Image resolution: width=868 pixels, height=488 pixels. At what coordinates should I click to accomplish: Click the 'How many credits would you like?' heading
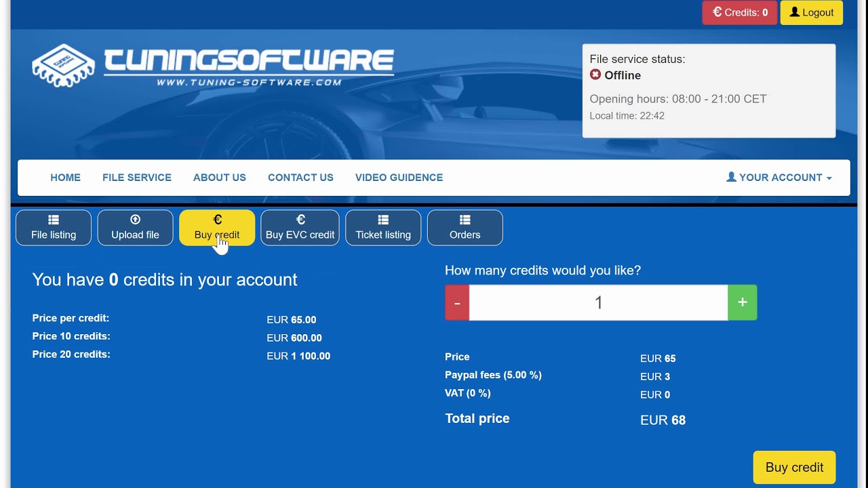pyautogui.click(x=542, y=270)
